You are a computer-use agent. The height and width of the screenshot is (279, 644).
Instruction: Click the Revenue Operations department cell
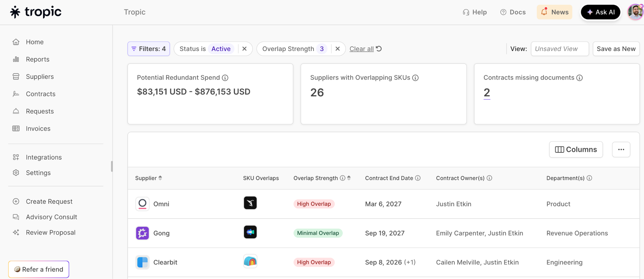[x=577, y=233]
